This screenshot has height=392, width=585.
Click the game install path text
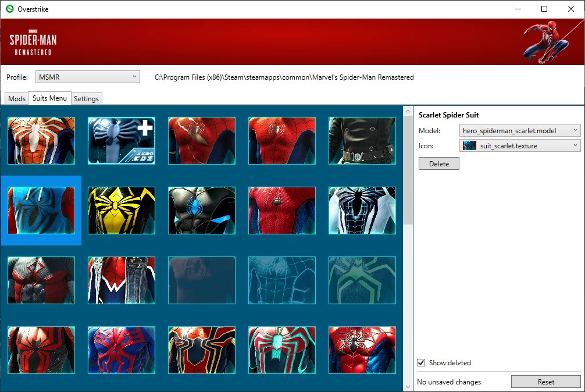(x=284, y=77)
